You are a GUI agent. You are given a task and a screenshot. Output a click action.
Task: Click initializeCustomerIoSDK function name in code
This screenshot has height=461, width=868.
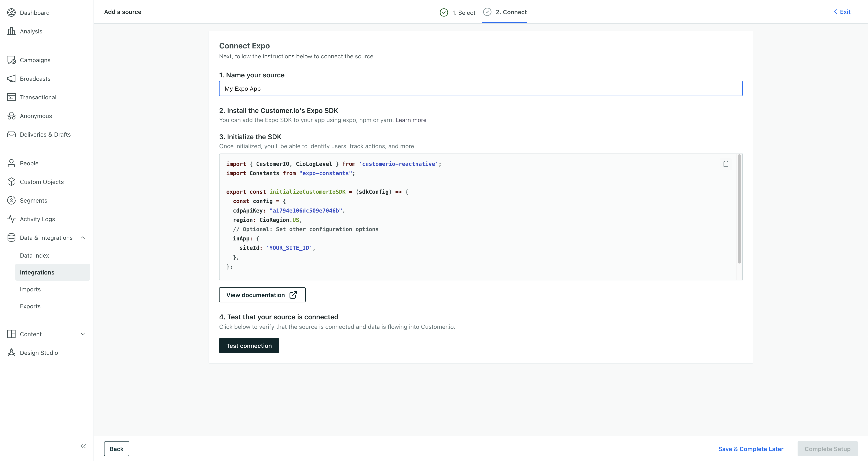pyautogui.click(x=307, y=192)
